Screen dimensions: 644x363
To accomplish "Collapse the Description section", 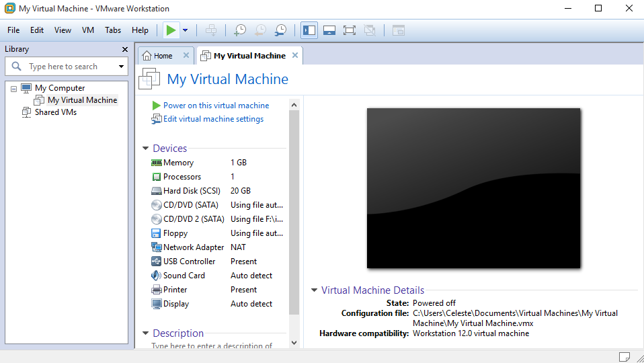I will [145, 333].
